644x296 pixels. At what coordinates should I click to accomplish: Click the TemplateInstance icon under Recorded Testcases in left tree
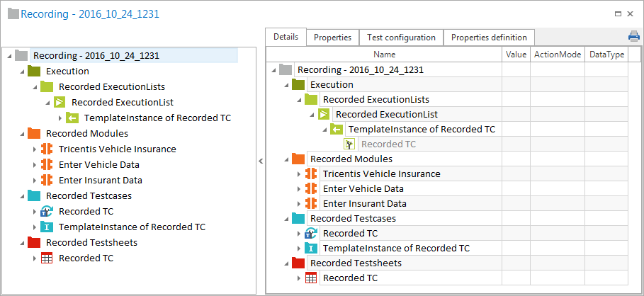point(47,227)
